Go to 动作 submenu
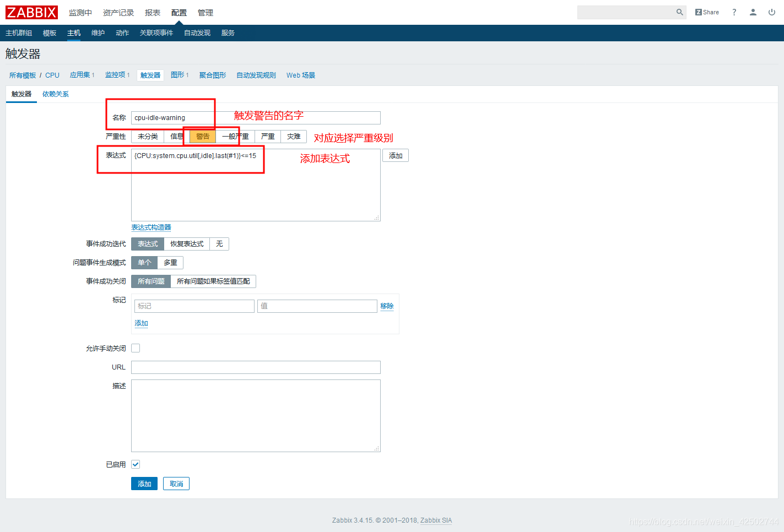Screen dimensions: 784x532 (122, 33)
